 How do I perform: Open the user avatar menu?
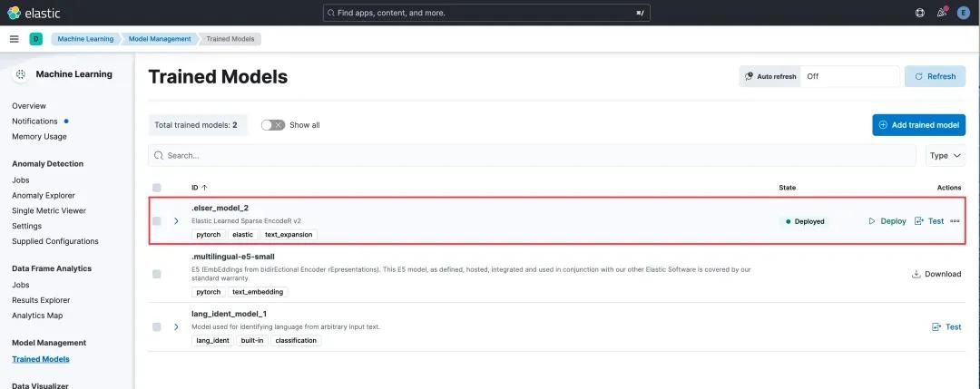pos(964,13)
